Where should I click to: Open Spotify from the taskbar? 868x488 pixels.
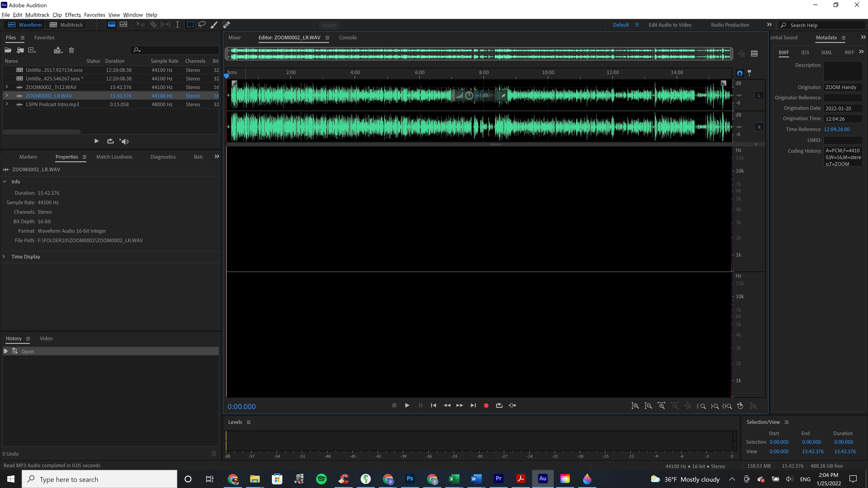tap(321, 479)
